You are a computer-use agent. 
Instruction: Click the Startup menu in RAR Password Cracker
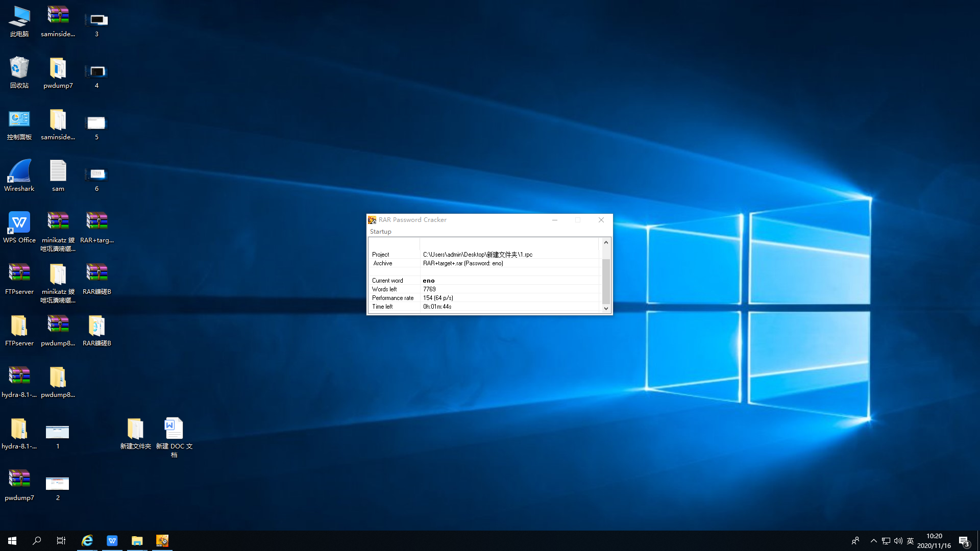click(x=380, y=232)
